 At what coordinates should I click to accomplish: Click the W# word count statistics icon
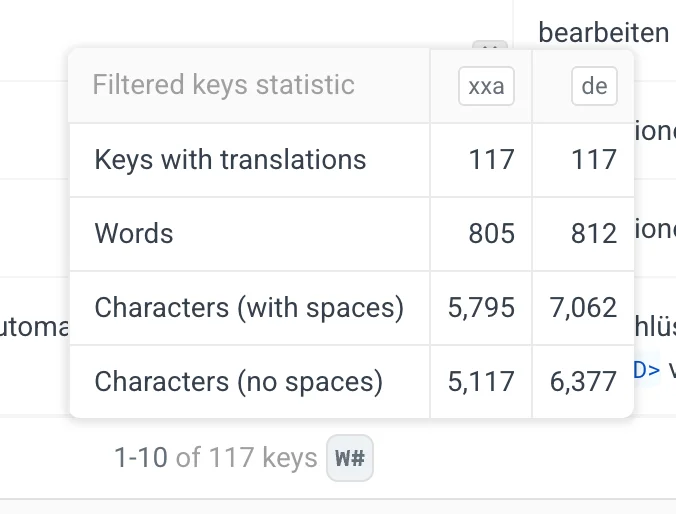[x=349, y=460]
